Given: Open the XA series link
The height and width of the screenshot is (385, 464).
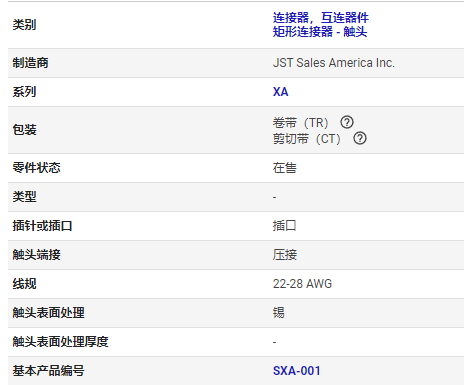Looking at the screenshot, I should [x=281, y=92].
